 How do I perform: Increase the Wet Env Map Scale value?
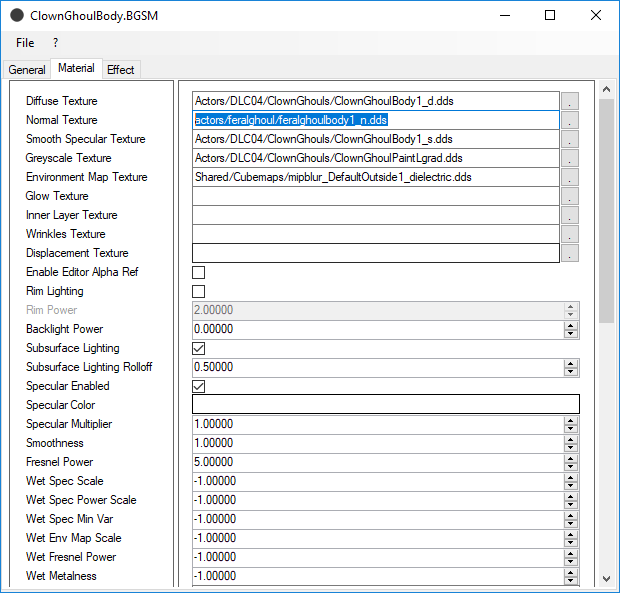(571, 534)
